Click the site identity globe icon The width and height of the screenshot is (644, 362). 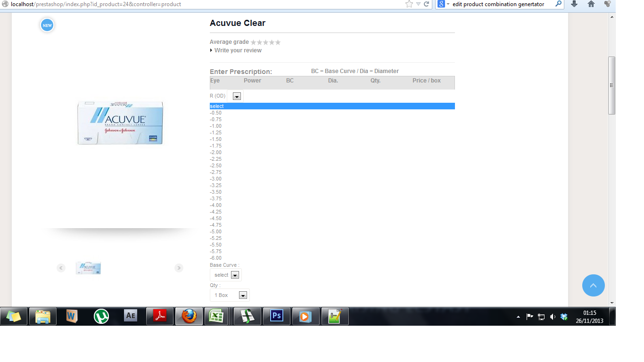[5, 4]
